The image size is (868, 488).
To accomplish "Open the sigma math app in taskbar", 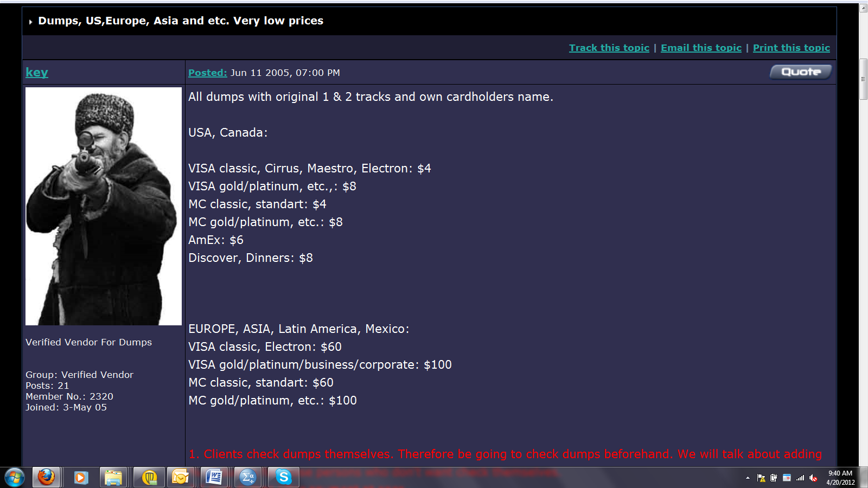I will (x=248, y=477).
